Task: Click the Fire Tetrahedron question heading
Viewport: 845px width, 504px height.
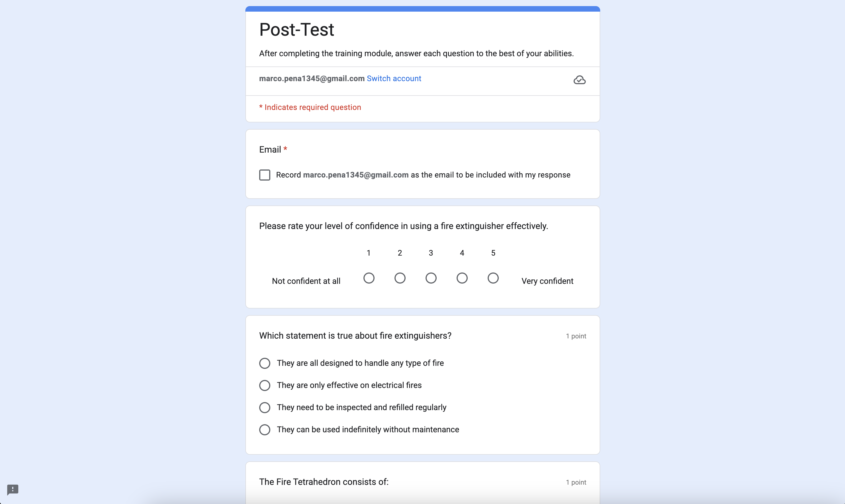Action: (324, 482)
